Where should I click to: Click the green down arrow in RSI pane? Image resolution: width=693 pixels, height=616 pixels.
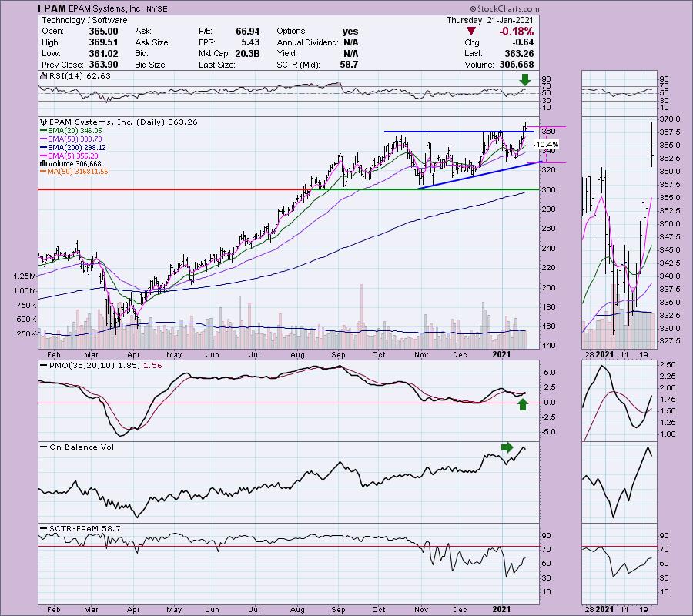pos(524,79)
